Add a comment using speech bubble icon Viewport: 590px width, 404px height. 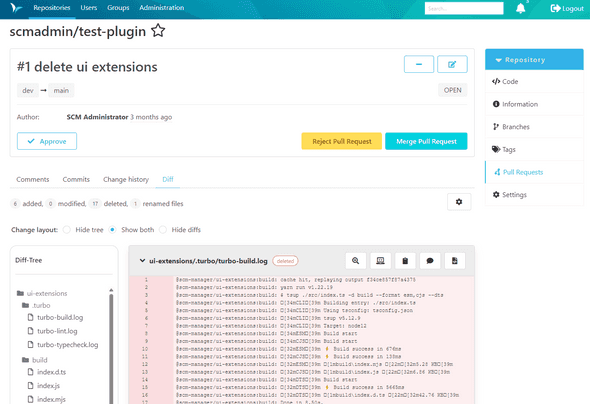[430, 261]
